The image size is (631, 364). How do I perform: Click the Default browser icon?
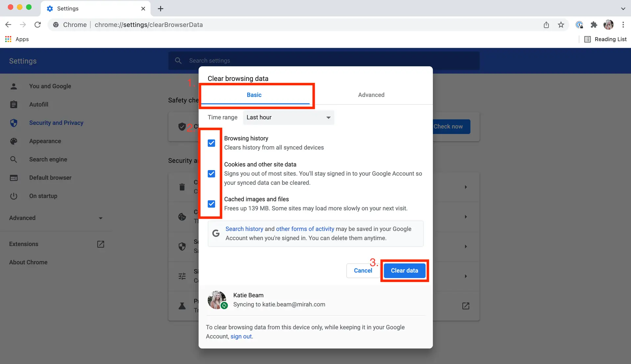click(x=14, y=178)
